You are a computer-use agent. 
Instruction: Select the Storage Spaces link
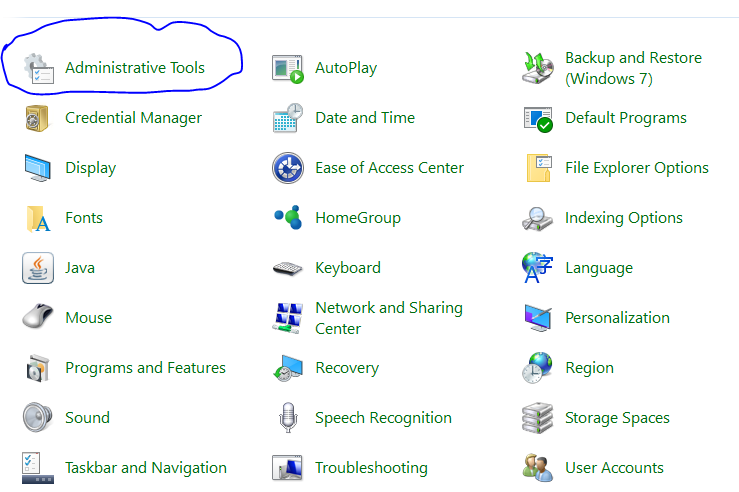tap(617, 418)
